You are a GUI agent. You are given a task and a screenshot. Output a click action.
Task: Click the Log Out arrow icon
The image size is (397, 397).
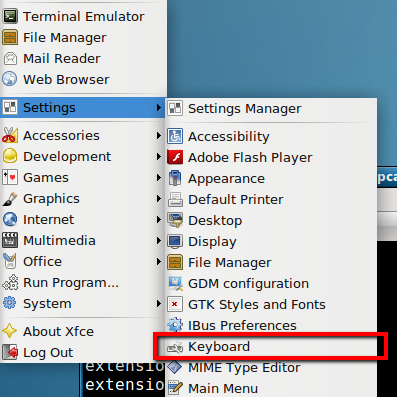coord(10,352)
